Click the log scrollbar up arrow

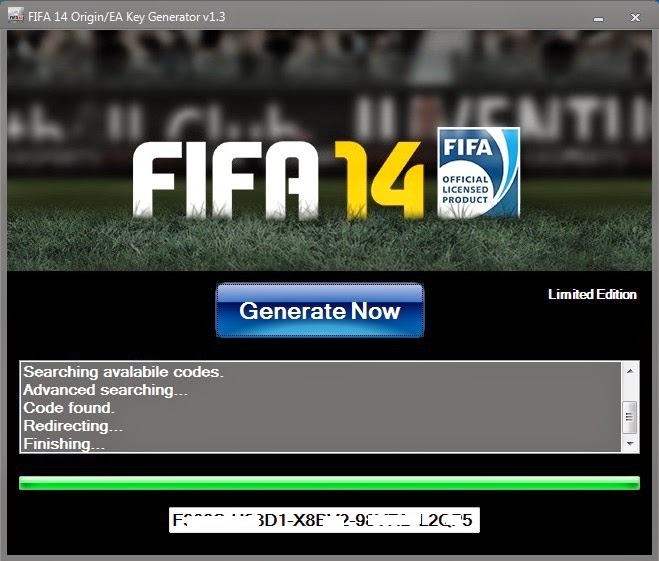[x=630, y=371]
